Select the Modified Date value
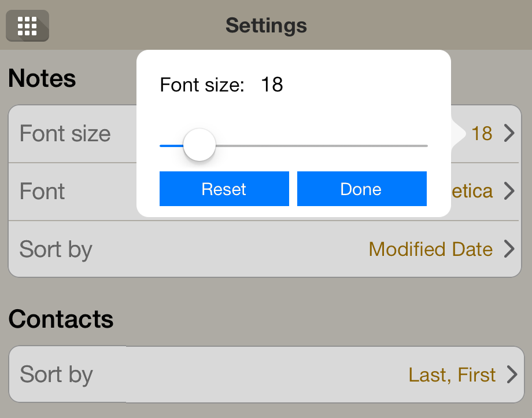 click(431, 250)
